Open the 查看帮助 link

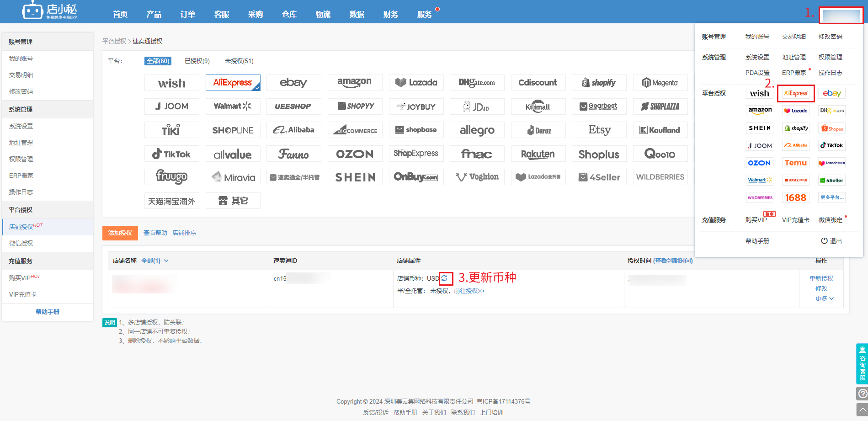click(x=155, y=233)
